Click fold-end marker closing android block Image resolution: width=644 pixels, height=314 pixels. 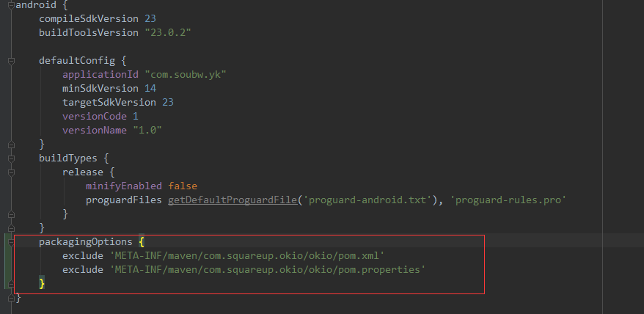point(11,298)
